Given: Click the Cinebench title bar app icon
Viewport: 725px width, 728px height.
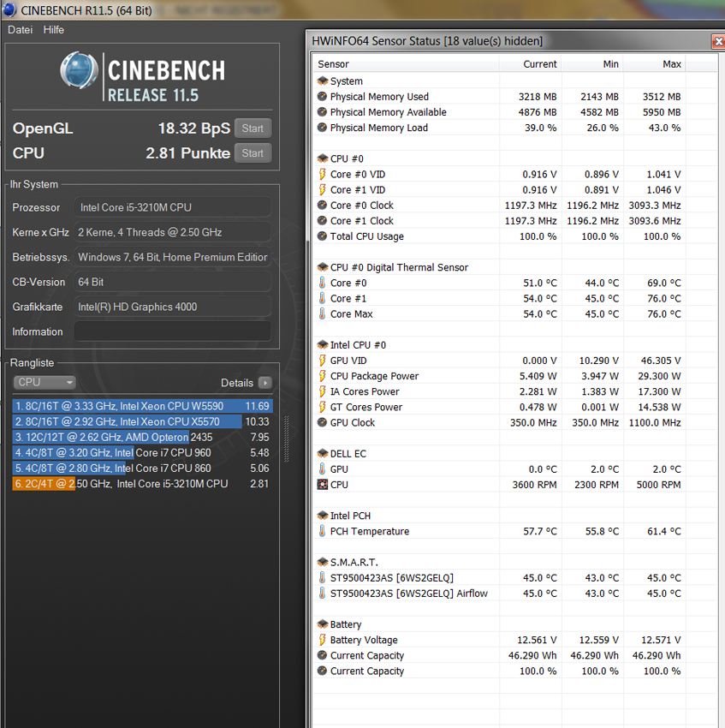Looking at the screenshot, I should tap(9, 9).
